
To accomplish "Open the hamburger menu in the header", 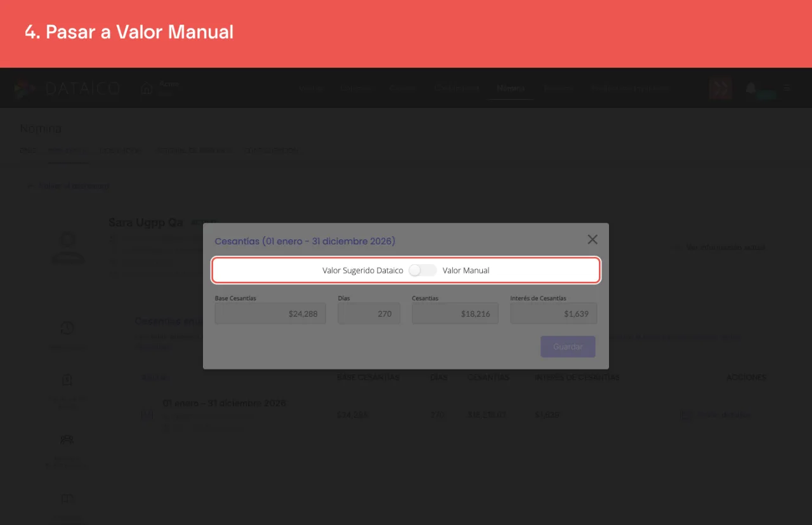I will coord(787,88).
